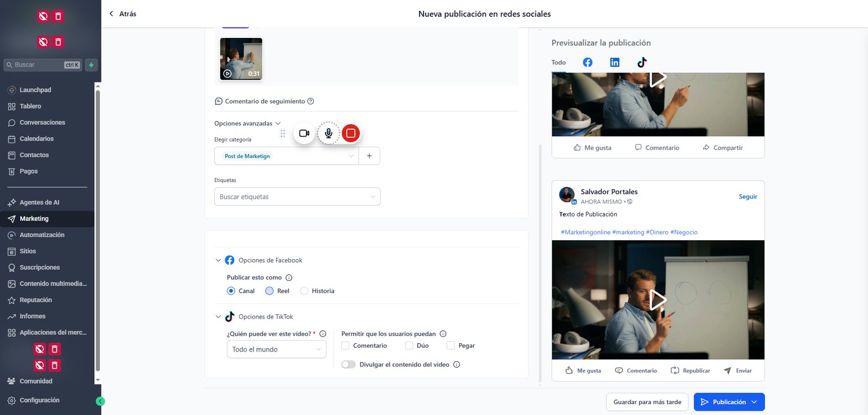Check the Pegar checkbox

[451, 346]
